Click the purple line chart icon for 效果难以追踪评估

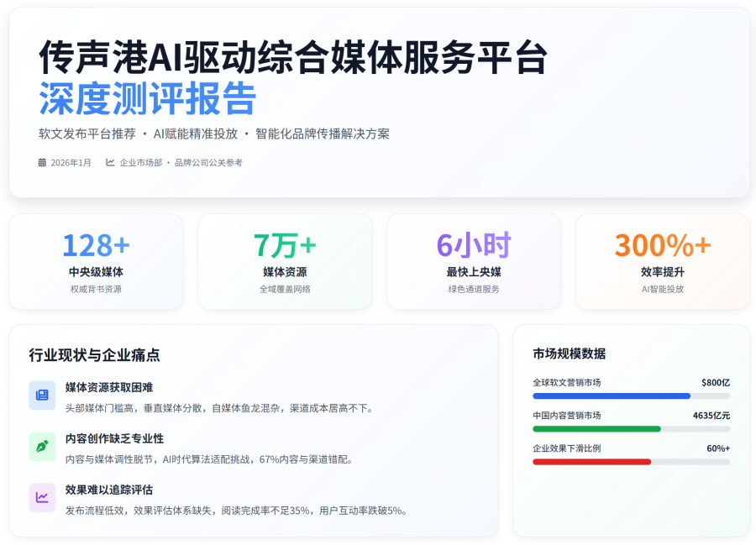(x=42, y=497)
